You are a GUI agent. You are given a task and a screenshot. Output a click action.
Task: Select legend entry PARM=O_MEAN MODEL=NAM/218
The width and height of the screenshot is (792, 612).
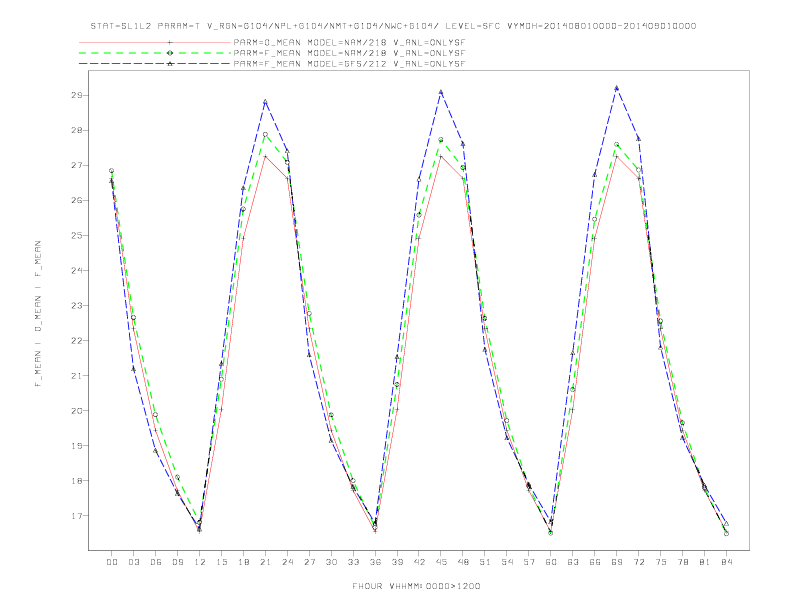click(x=349, y=42)
